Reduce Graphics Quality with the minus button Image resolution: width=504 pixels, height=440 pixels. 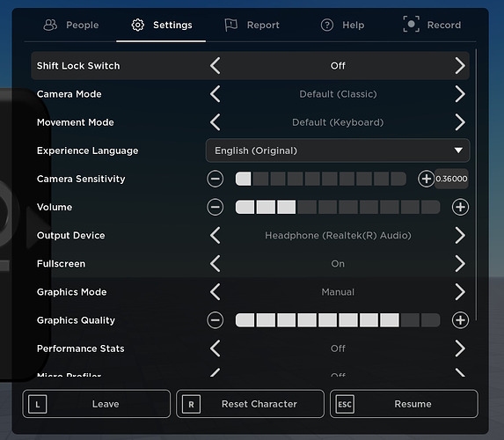click(x=215, y=320)
